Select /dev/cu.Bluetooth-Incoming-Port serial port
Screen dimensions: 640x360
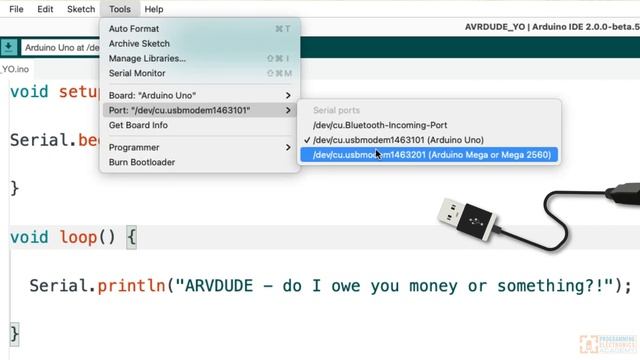[x=429, y=125]
